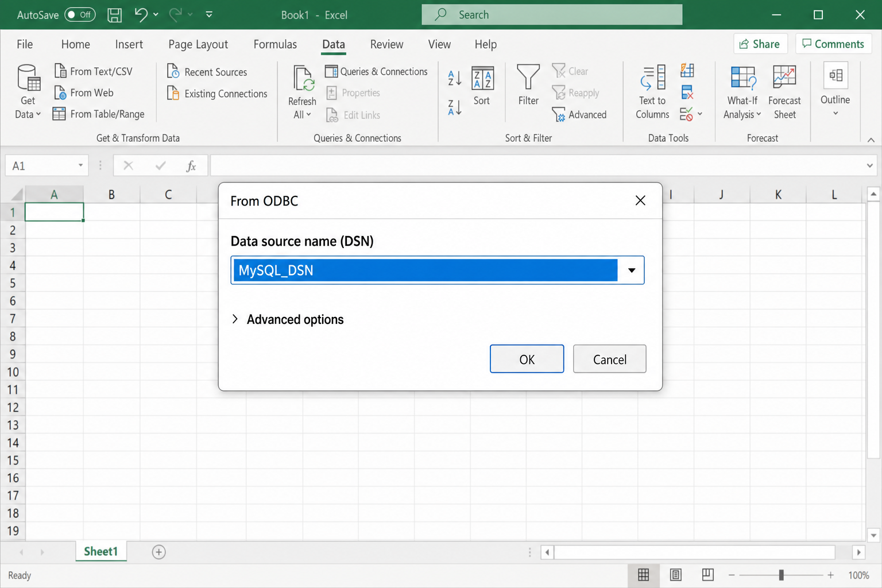
Task: Sort ascending A to Z
Action: click(x=454, y=78)
